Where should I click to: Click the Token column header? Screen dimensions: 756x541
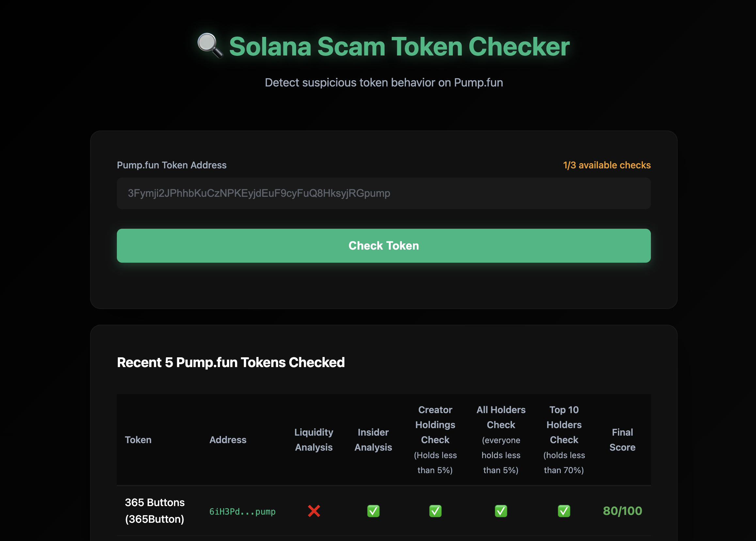coord(138,440)
